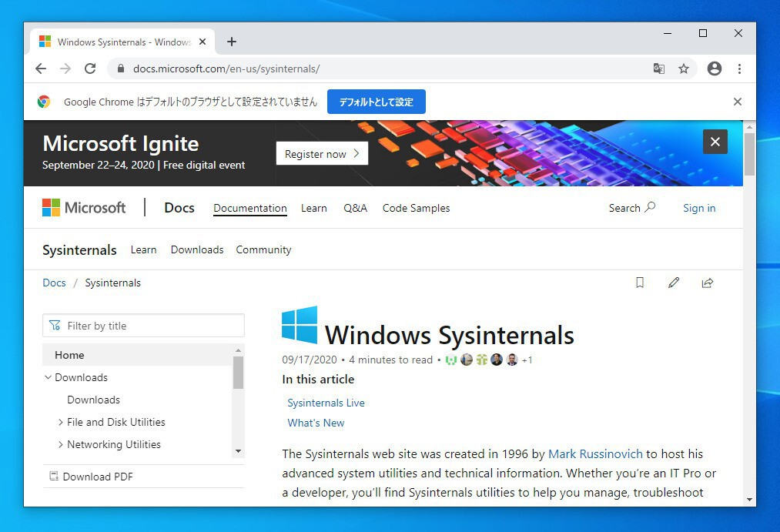Click the filter funnel icon

[x=55, y=326]
